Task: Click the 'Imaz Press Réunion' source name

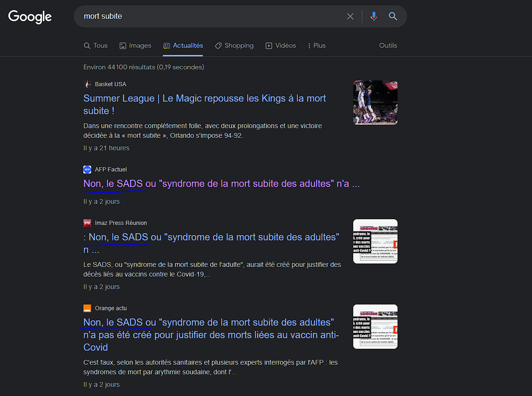Action: point(121,223)
